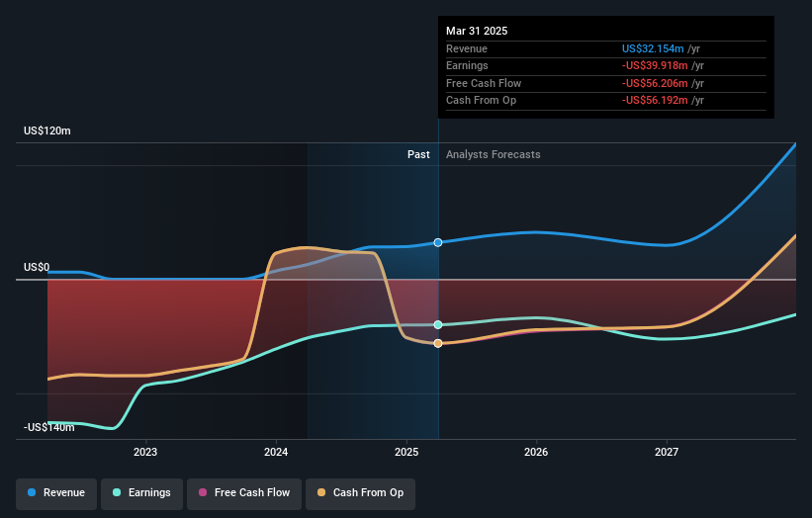
Task: Click the Free Cash Flow label in tooltip
Action: [484, 83]
